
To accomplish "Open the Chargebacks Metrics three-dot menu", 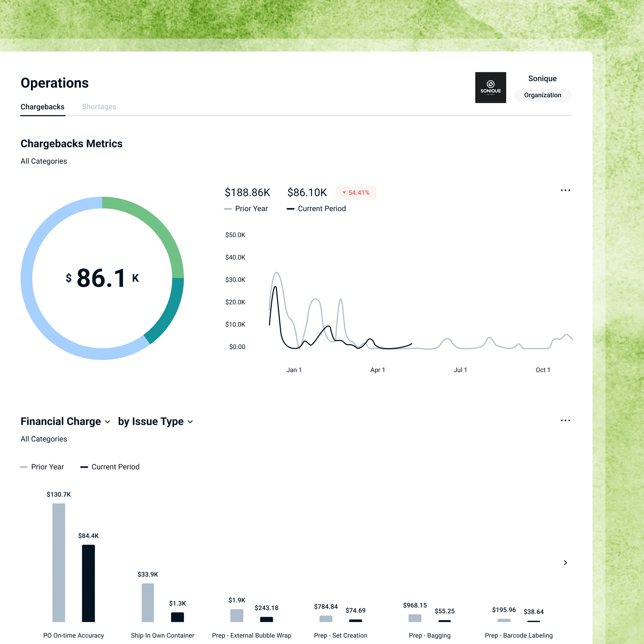I will [565, 190].
